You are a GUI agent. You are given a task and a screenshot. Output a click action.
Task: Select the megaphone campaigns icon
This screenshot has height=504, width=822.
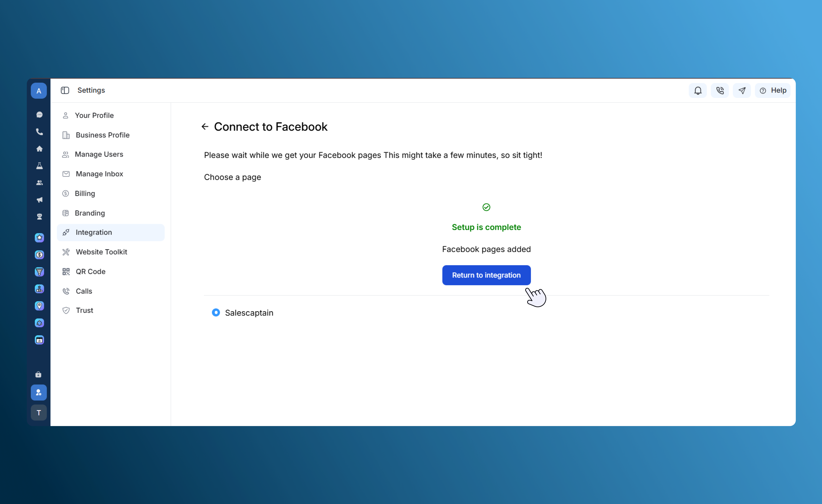tap(39, 200)
